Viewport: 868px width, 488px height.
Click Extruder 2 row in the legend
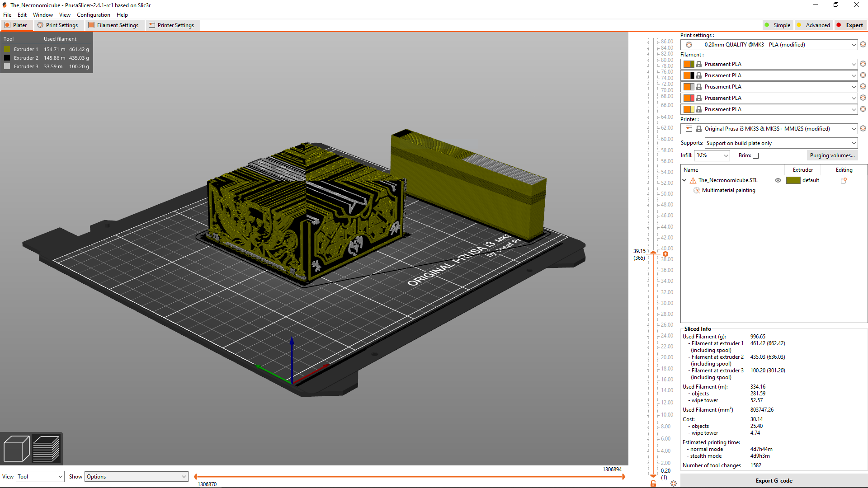(47, 58)
